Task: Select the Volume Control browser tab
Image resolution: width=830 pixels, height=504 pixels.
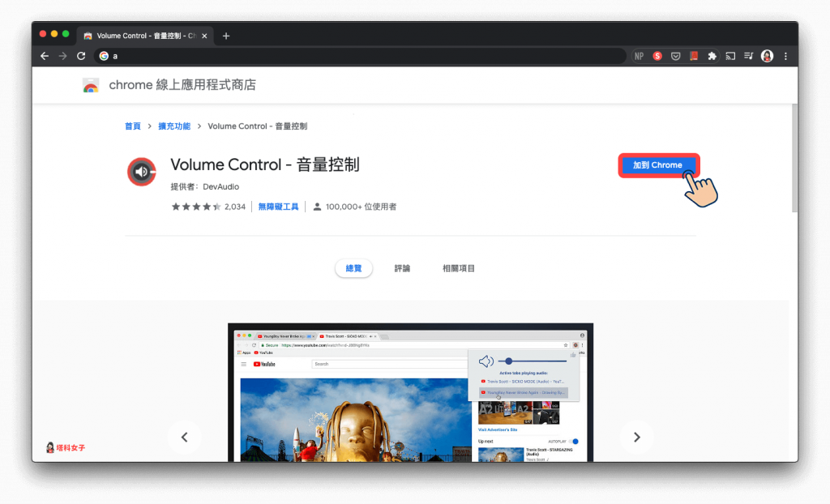Action: click(x=146, y=36)
